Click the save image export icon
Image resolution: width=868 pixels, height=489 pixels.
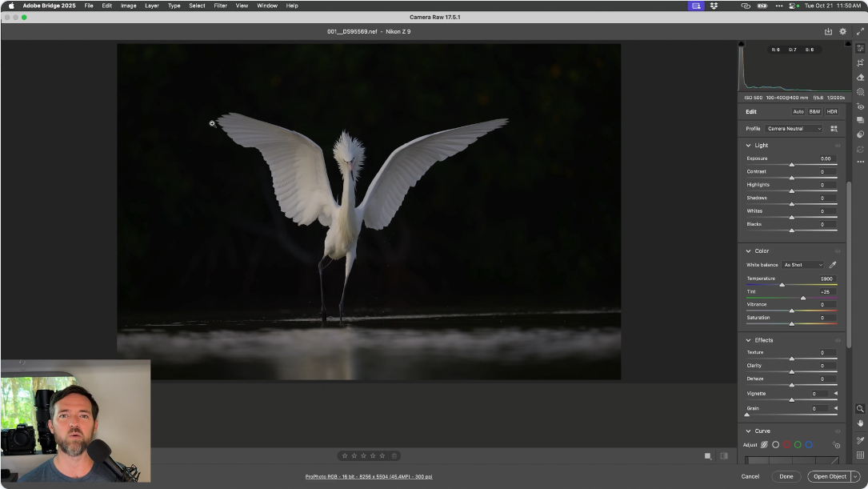point(828,32)
